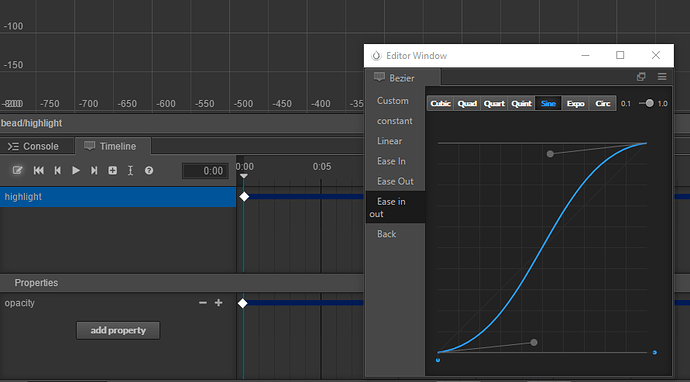
Task: Click the add property button
Action: tap(118, 331)
